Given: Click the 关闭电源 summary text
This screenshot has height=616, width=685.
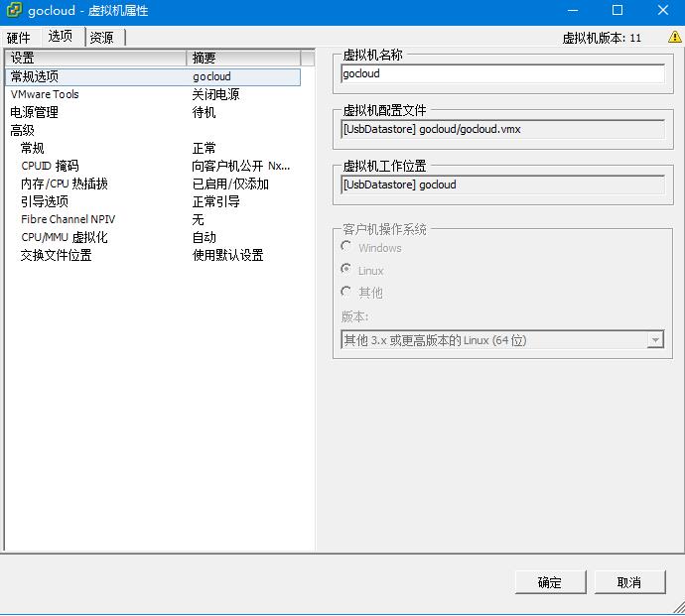Looking at the screenshot, I should 215,94.
